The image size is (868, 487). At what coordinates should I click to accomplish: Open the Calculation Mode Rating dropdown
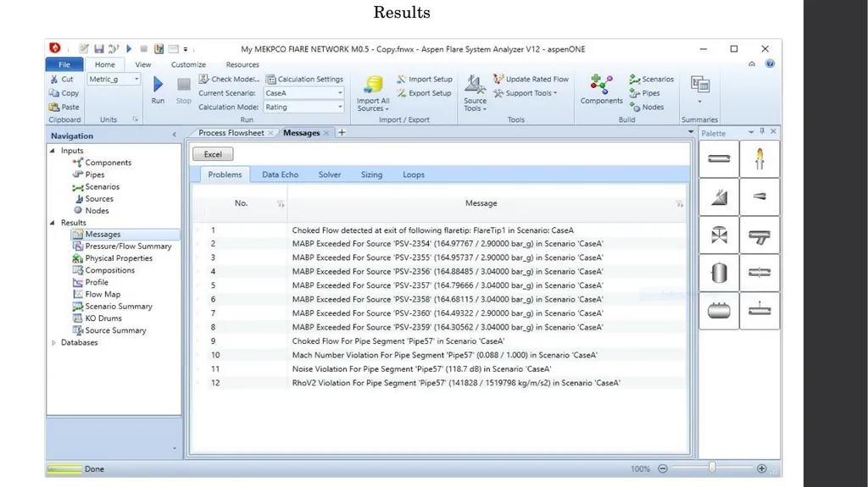coord(339,107)
